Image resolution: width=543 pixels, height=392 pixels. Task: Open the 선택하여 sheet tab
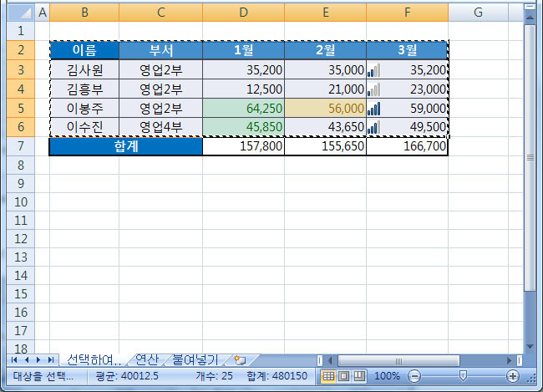point(94,360)
